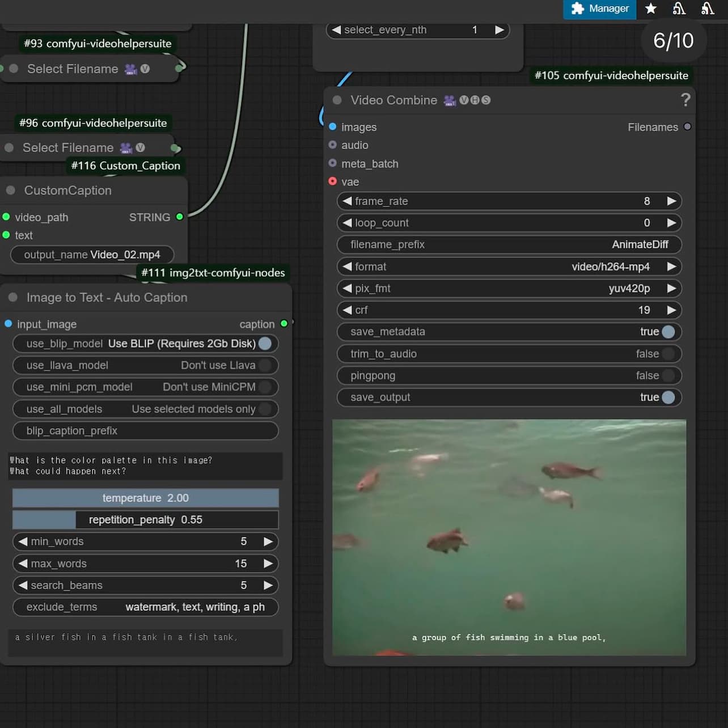Click the star icon in top bar

[651, 9]
